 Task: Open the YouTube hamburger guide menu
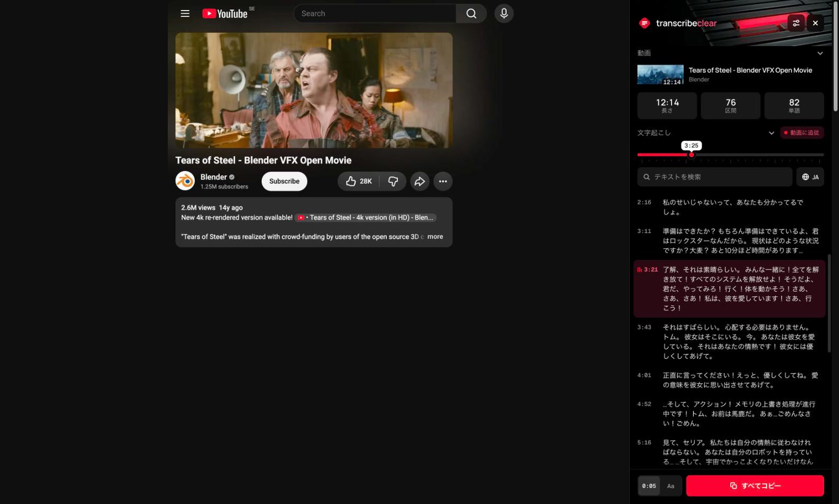(x=185, y=14)
